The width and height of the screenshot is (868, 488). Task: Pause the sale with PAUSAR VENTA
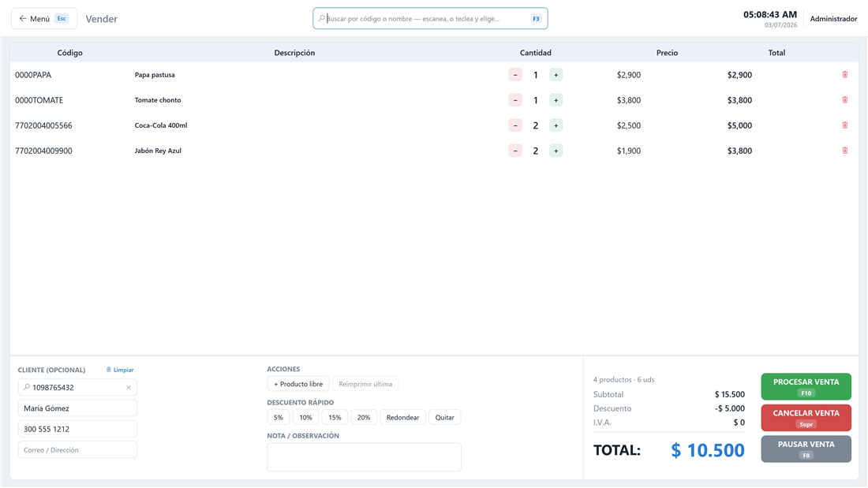click(x=806, y=449)
